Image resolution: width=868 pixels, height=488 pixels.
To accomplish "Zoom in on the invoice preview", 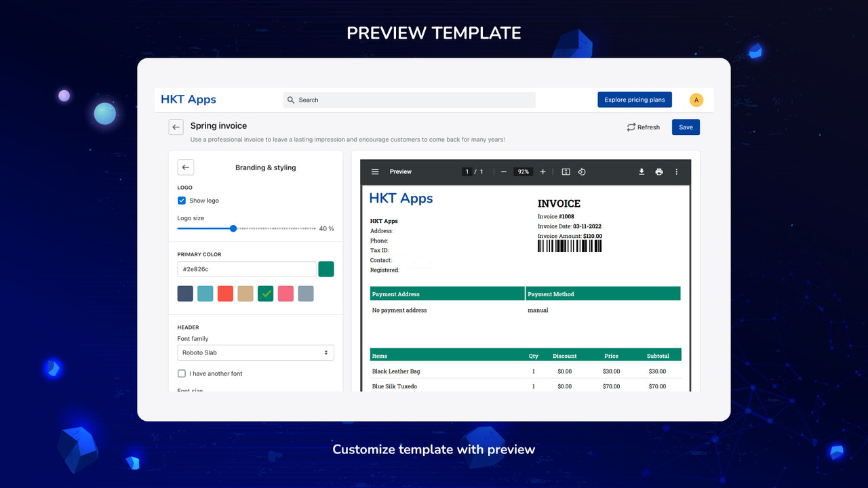I will tap(542, 171).
